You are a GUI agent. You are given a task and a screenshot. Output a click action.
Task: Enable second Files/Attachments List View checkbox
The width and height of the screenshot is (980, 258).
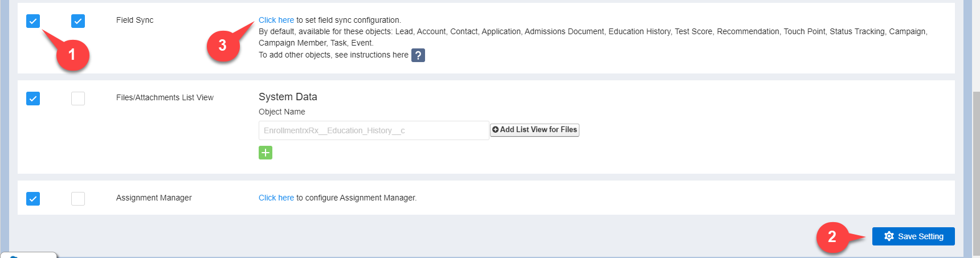(x=78, y=99)
